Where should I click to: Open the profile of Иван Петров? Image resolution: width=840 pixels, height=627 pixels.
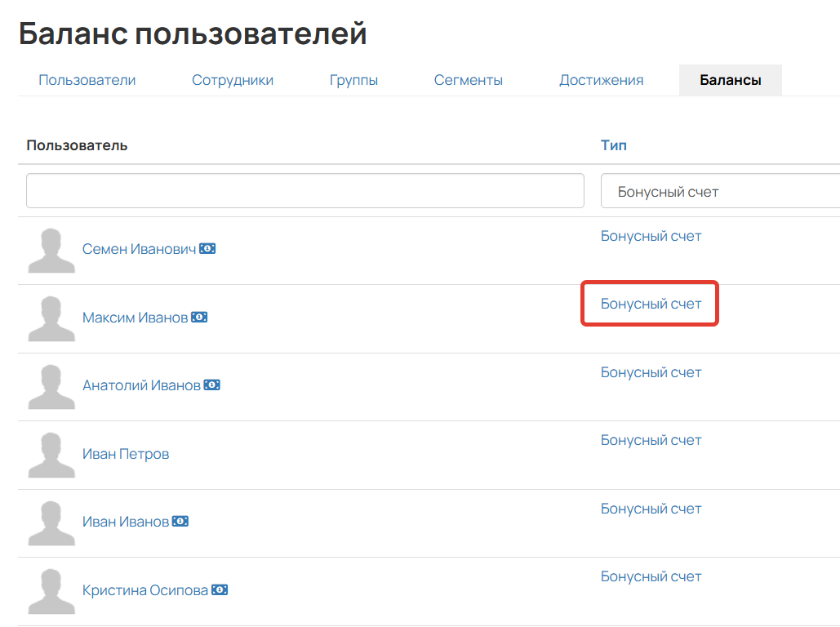click(x=126, y=454)
